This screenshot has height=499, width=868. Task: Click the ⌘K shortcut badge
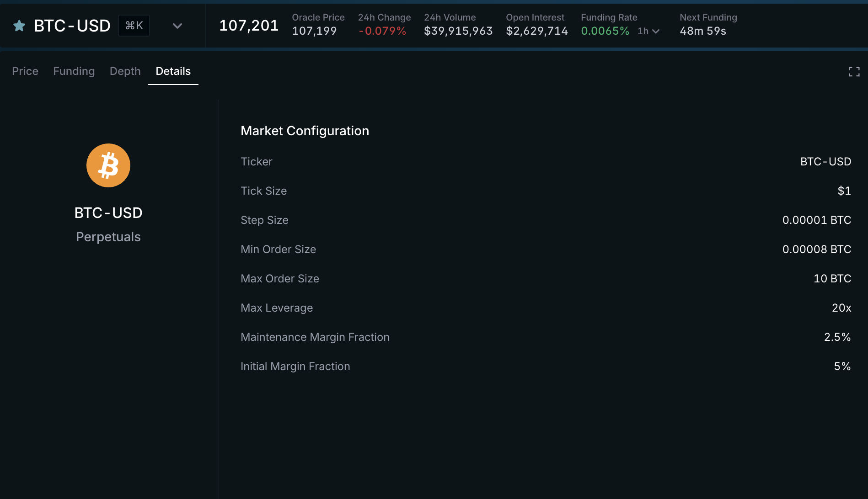pos(134,26)
